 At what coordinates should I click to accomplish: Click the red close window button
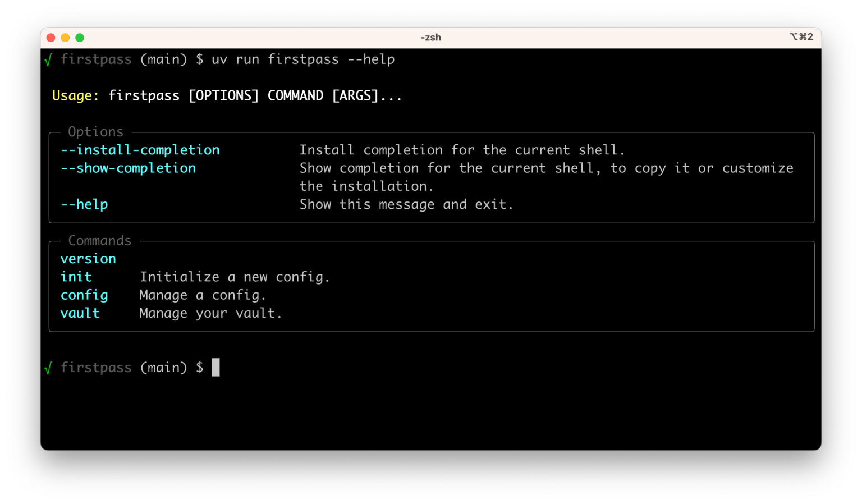[x=51, y=38]
